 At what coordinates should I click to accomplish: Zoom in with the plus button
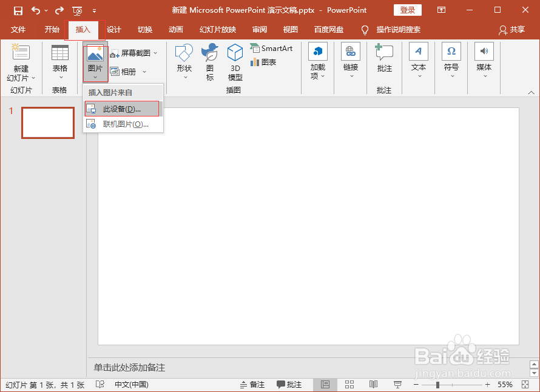coord(487,385)
